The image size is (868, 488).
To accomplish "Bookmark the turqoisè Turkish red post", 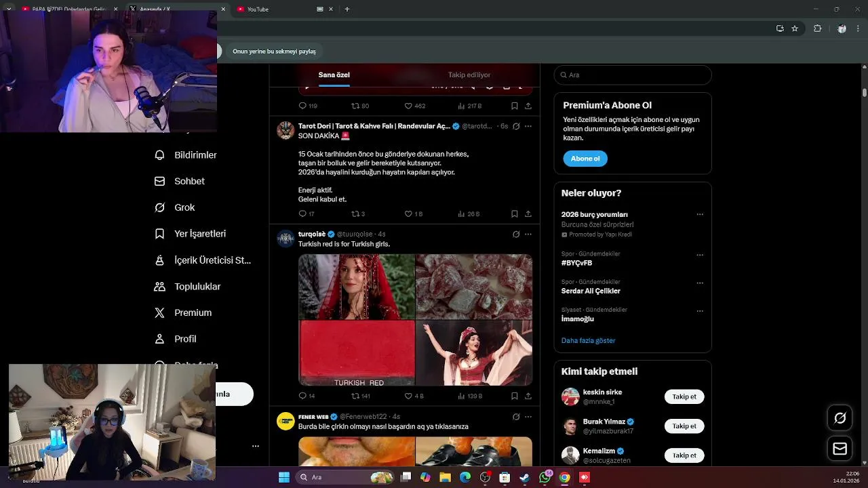I will click(x=515, y=396).
